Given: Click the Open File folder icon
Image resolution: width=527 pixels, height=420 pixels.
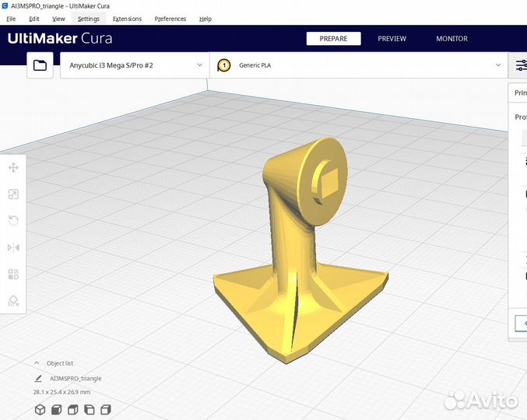Looking at the screenshot, I should click(40, 66).
